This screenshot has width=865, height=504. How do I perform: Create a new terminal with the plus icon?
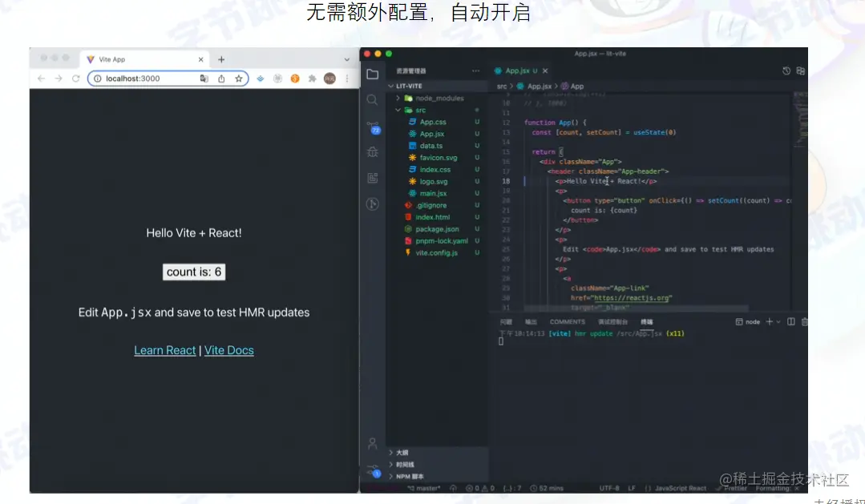click(769, 321)
